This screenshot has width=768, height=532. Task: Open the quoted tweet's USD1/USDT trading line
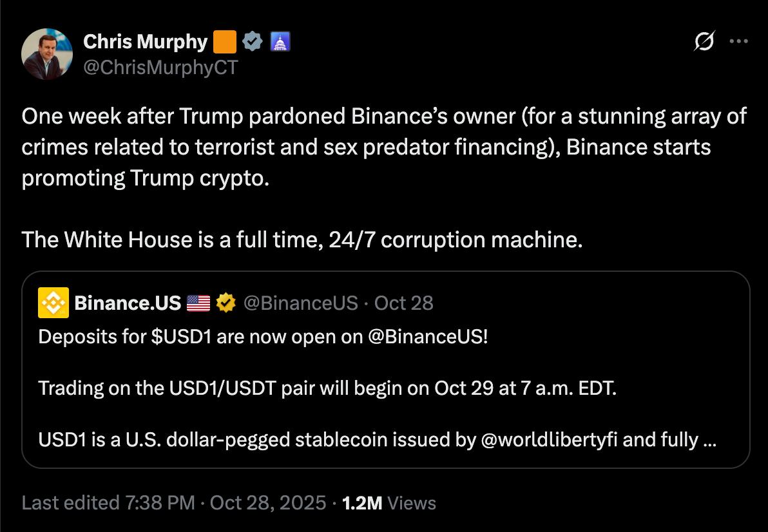click(327, 388)
